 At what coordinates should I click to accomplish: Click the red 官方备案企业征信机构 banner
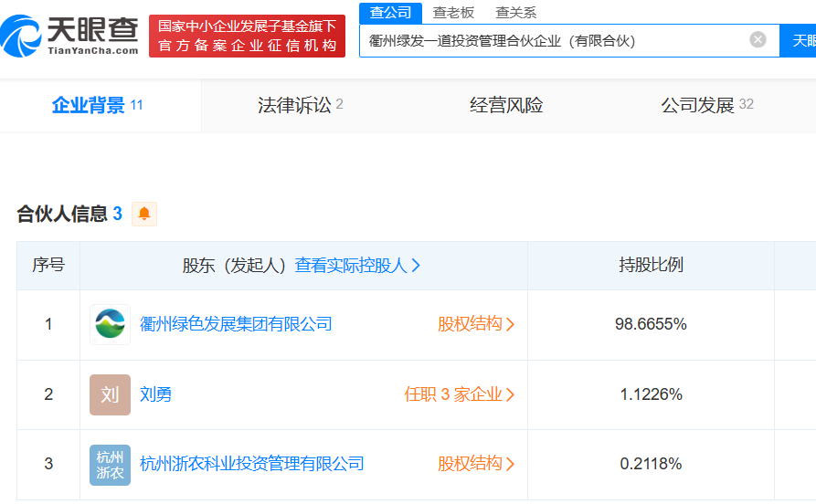248,36
